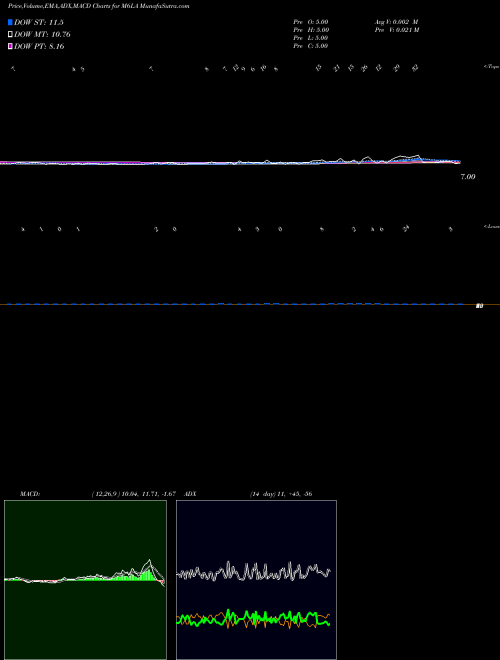This screenshot has height=660, width=500.
Task: Click the blue DOW ST color swatch
Action: [x=11, y=22]
